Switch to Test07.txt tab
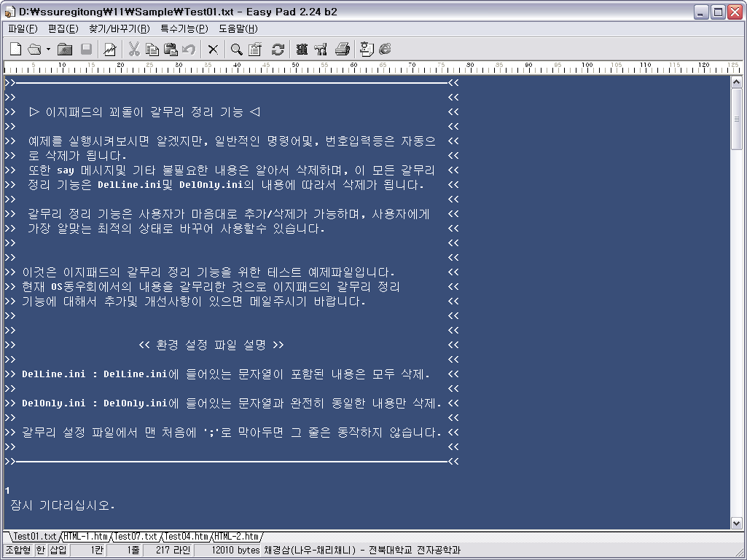 136,536
